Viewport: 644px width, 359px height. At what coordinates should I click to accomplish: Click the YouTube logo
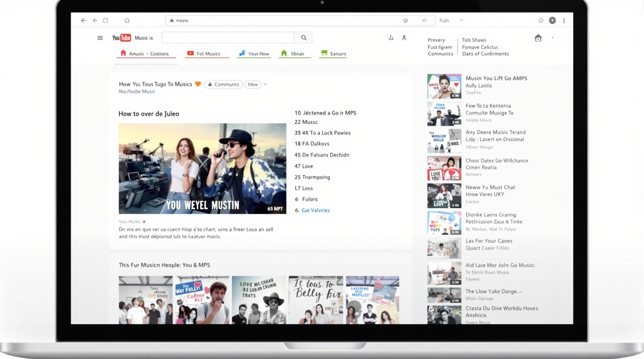(x=122, y=38)
